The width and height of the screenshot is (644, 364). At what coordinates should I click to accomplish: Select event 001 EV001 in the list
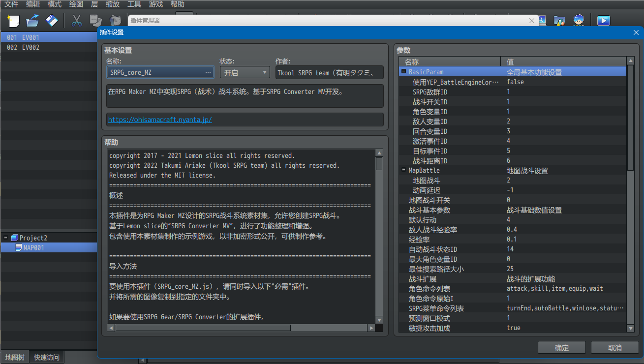click(x=49, y=37)
